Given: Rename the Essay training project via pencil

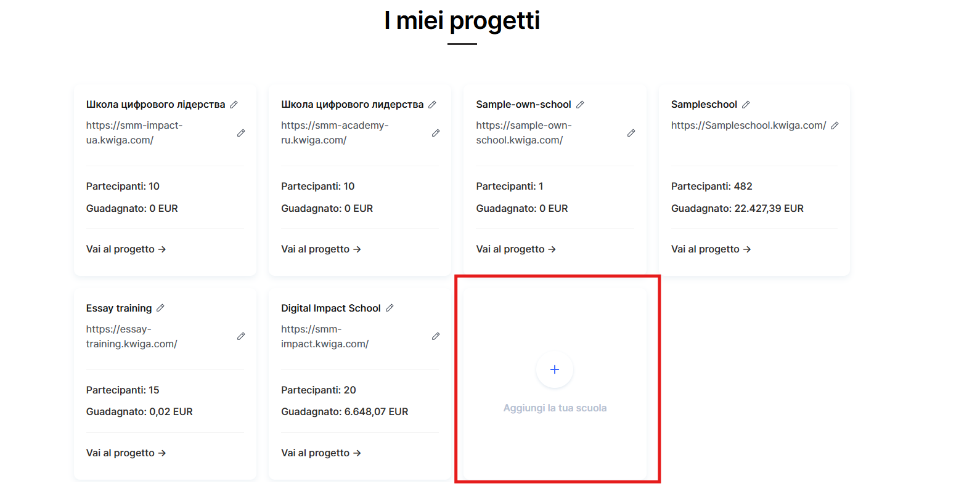Looking at the screenshot, I should click(160, 308).
